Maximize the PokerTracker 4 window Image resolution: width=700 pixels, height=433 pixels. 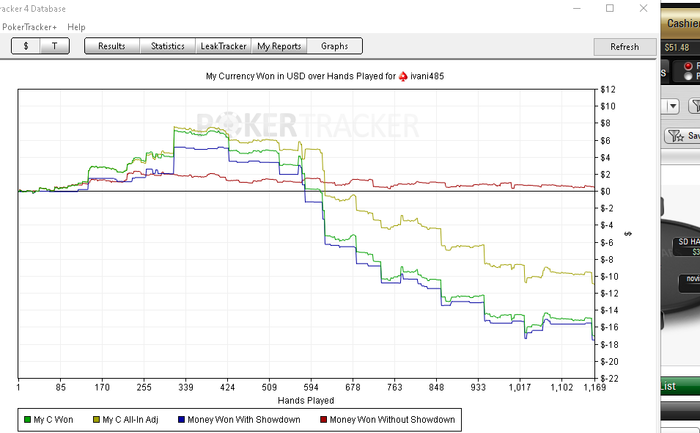tap(610, 8)
